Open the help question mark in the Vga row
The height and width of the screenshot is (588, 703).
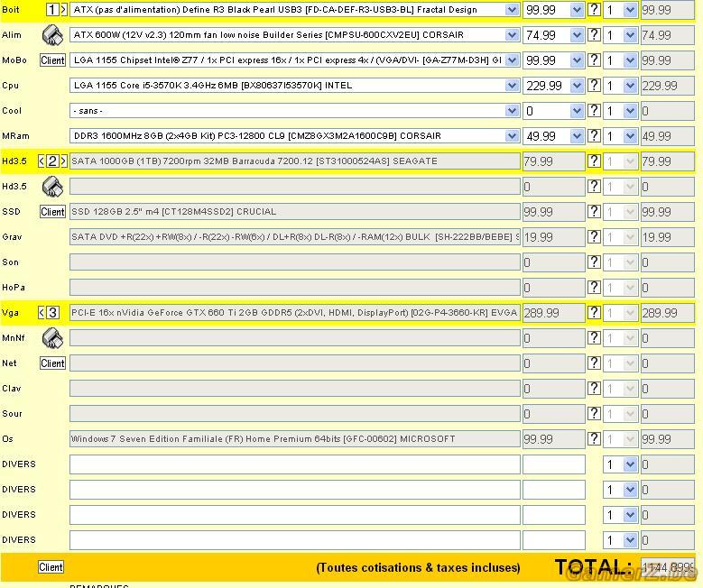(594, 312)
